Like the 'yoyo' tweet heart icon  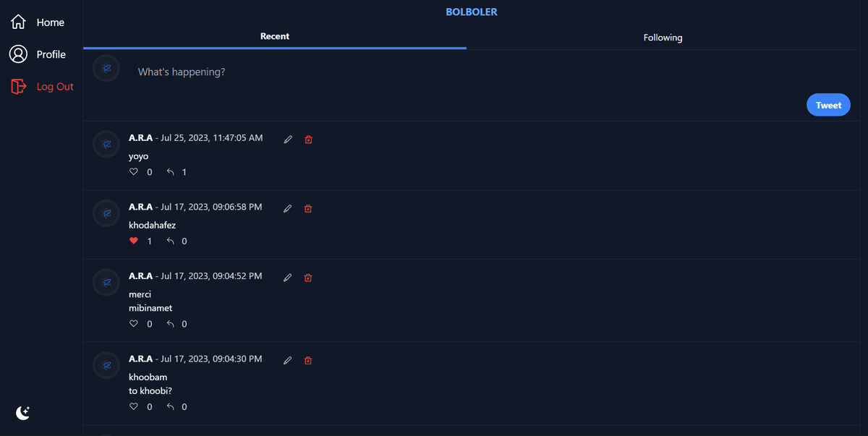pyautogui.click(x=134, y=172)
